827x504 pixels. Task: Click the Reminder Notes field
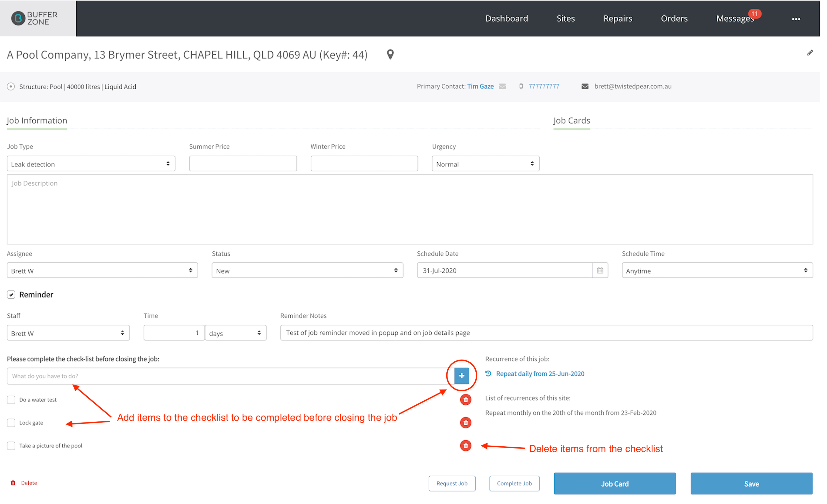[546, 333]
